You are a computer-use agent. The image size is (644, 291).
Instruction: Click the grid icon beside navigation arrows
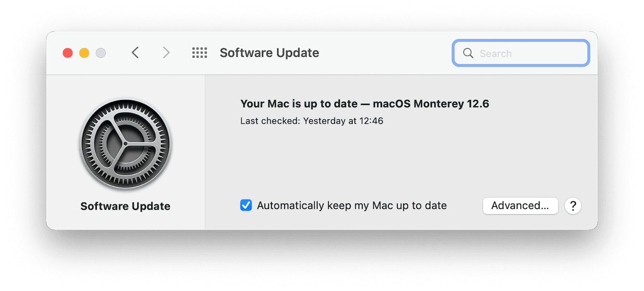(x=199, y=53)
